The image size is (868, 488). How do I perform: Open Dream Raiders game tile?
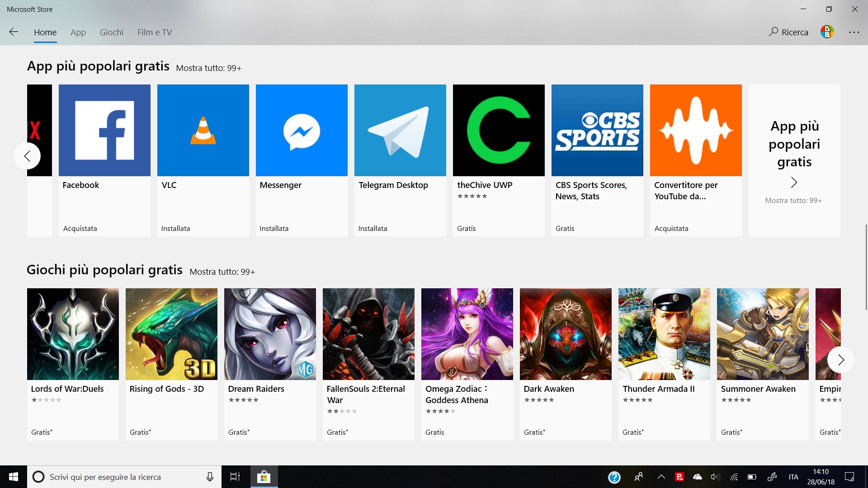click(270, 364)
